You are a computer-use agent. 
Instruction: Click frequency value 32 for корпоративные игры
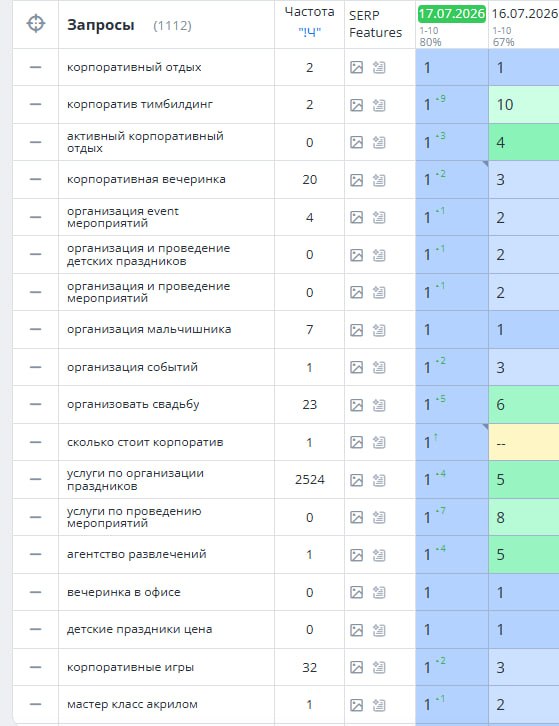(309, 667)
